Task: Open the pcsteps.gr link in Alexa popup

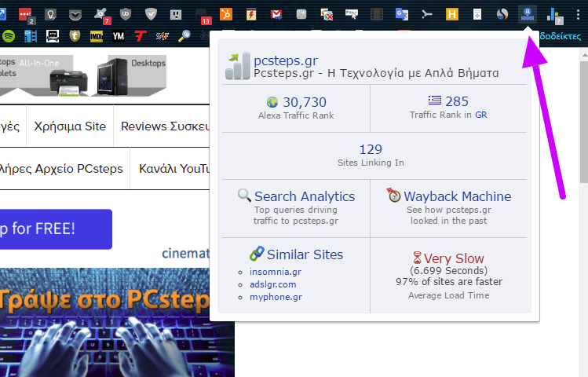Action: tap(286, 60)
